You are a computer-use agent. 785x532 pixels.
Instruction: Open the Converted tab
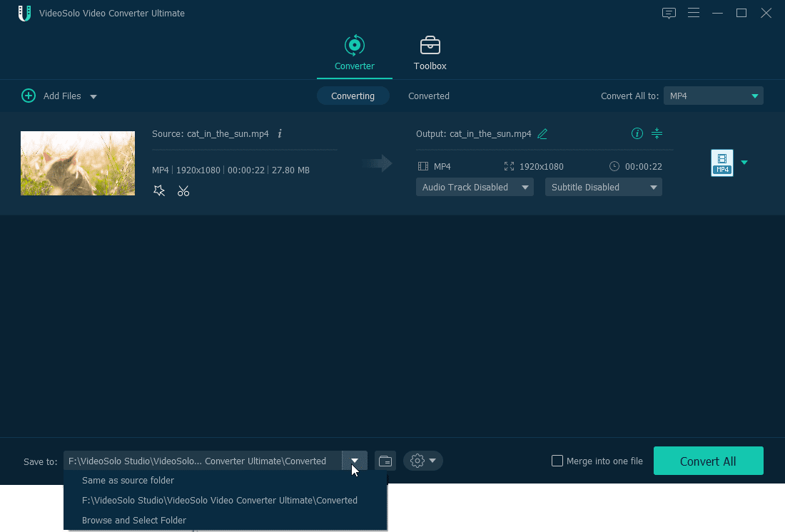428,96
